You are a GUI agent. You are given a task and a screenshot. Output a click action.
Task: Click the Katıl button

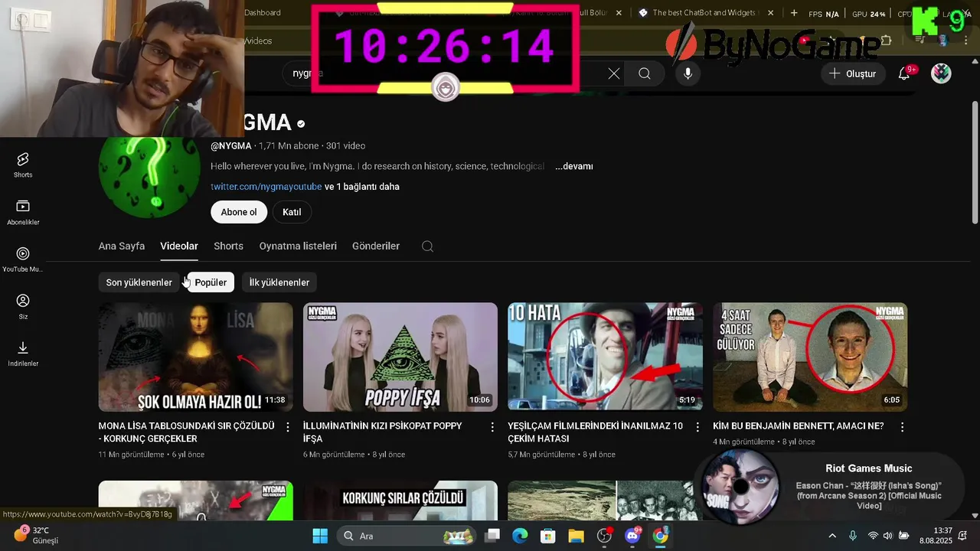pyautogui.click(x=292, y=212)
